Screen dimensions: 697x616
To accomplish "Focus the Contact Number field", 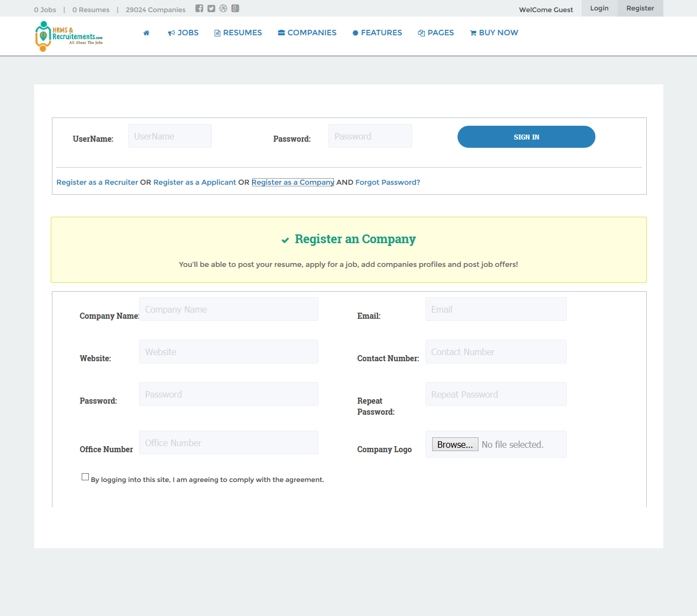I will [496, 352].
